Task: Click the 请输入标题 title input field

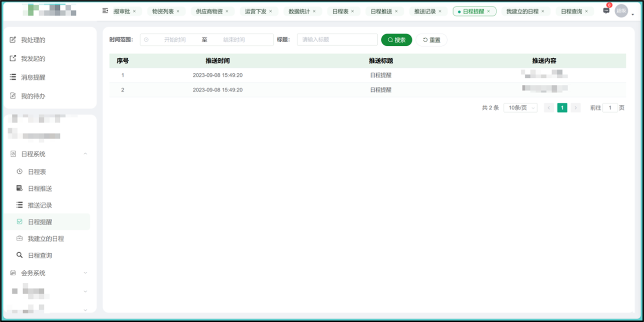Action: tap(337, 40)
